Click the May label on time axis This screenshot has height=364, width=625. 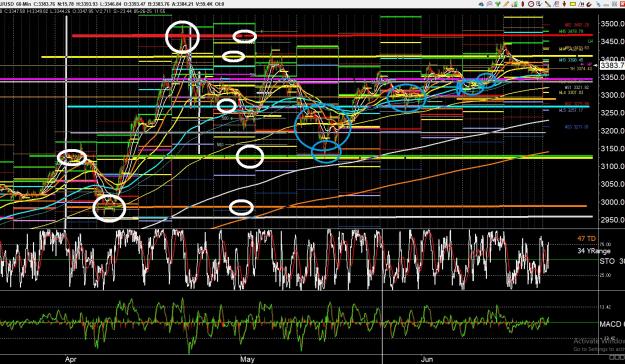point(247,359)
